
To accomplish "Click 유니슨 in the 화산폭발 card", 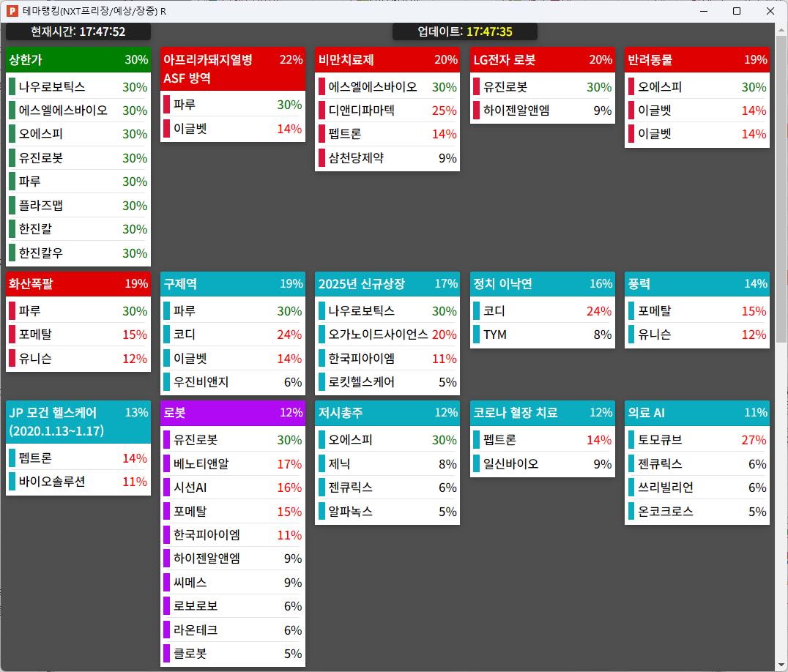I will click(78, 359).
